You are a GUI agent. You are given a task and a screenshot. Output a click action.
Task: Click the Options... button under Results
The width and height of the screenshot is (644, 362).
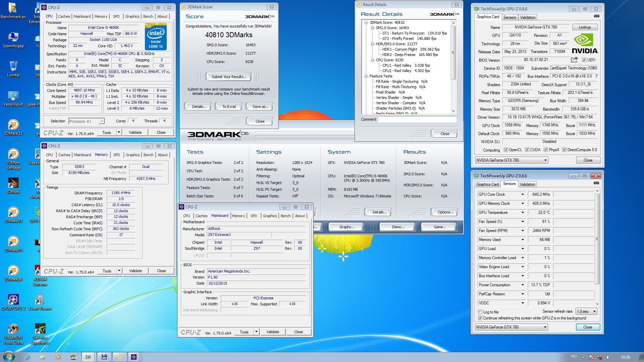pos(445,212)
